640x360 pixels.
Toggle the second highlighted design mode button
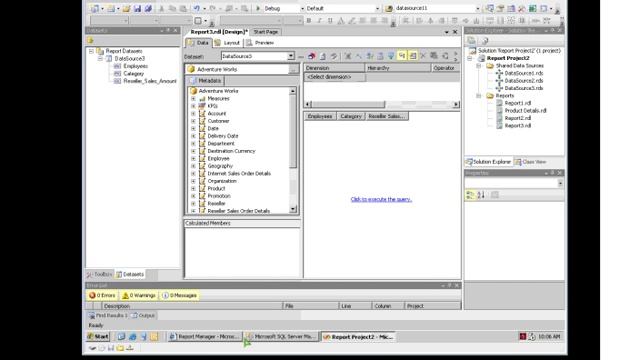click(x=413, y=56)
